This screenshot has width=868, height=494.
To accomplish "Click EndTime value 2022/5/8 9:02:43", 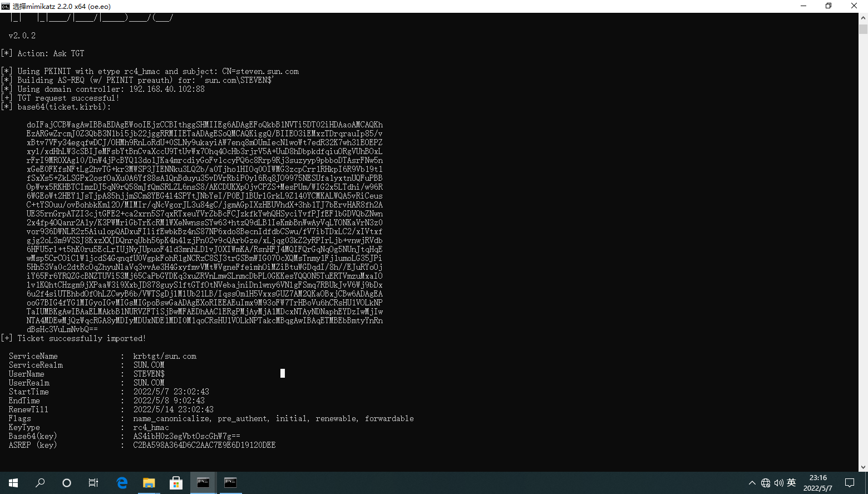I will tap(169, 401).
